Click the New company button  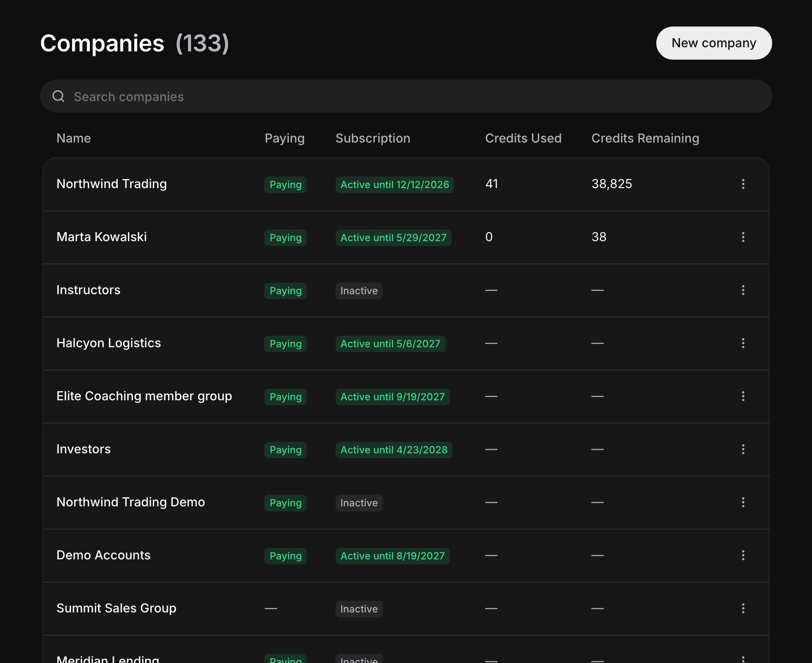pos(714,43)
